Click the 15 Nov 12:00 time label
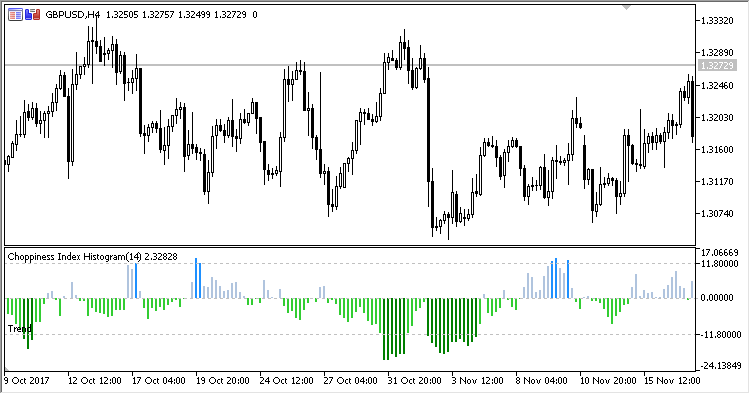Viewport: 750px width, 394px height. (x=672, y=381)
